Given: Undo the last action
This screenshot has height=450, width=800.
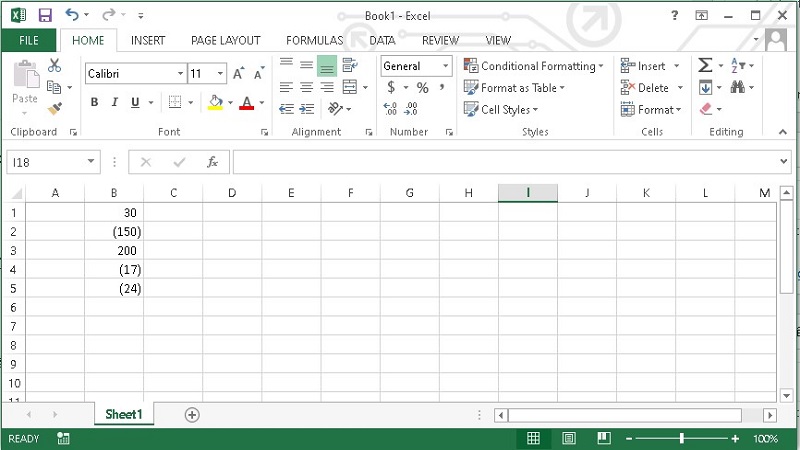Looking at the screenshot, I should pos(71,15).
